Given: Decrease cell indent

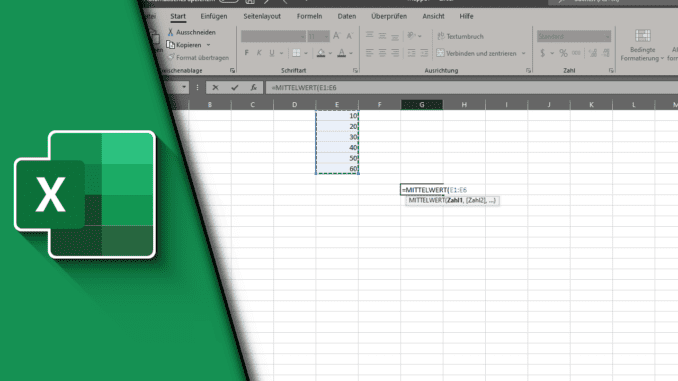Looking at the screenshot, I should (x=411, y=53).
